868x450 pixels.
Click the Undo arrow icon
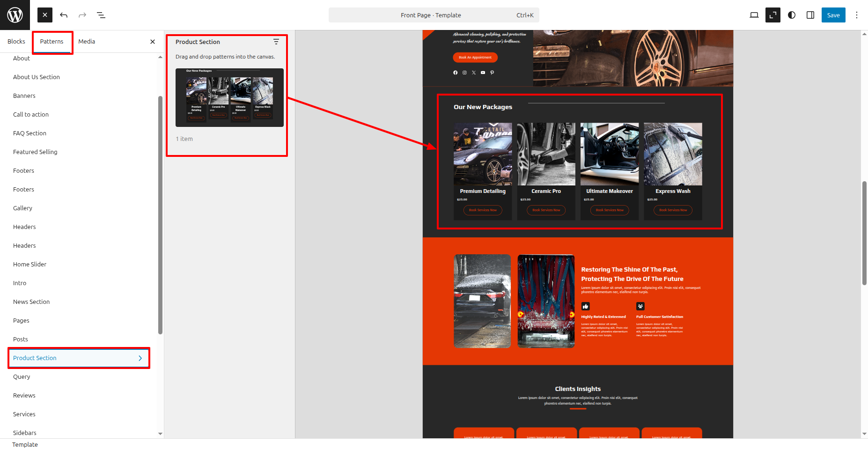64,15
